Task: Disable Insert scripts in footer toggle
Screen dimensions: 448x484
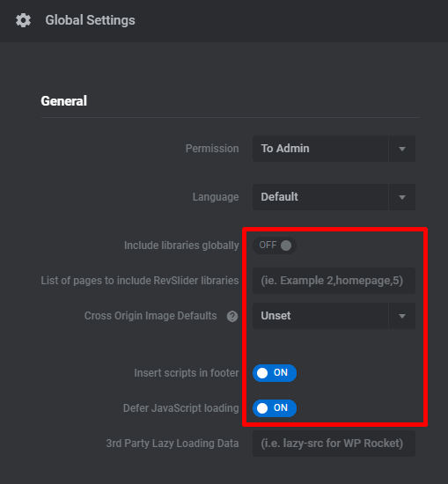Action: tap(275, 373)
